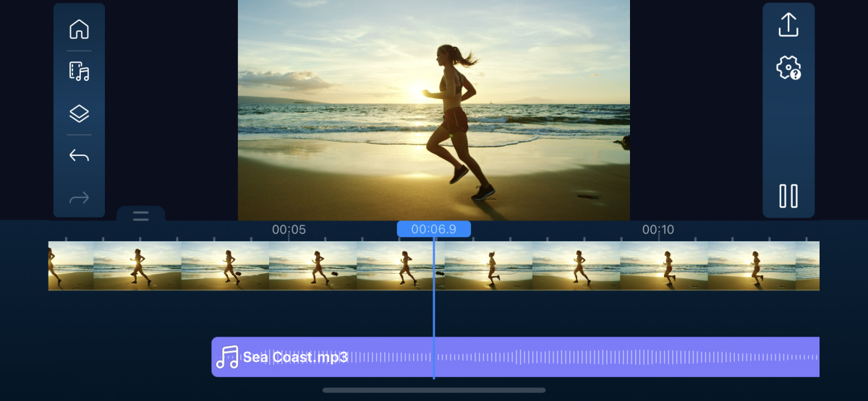Undo the last edit

click(x=79, y=155)
